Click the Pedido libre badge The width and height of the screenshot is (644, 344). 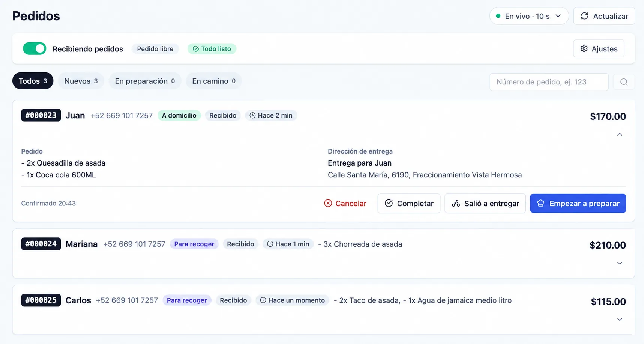(155, 49)
